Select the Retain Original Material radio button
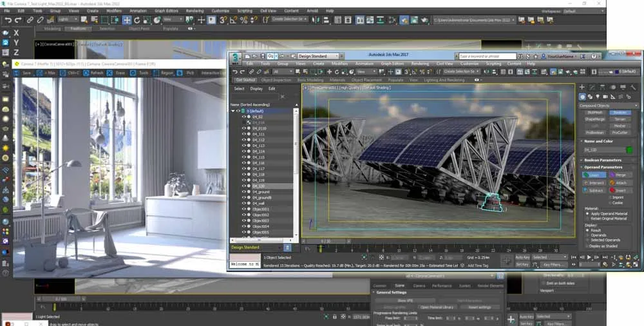Image resolution: width=644 pixels, height=326 pixels. (587, 218)
